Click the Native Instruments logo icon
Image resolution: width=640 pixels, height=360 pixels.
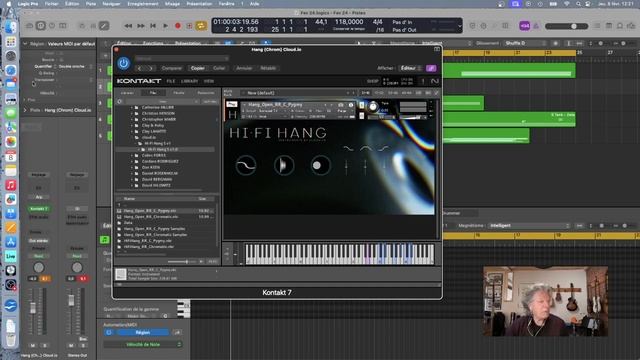(434, 81)
